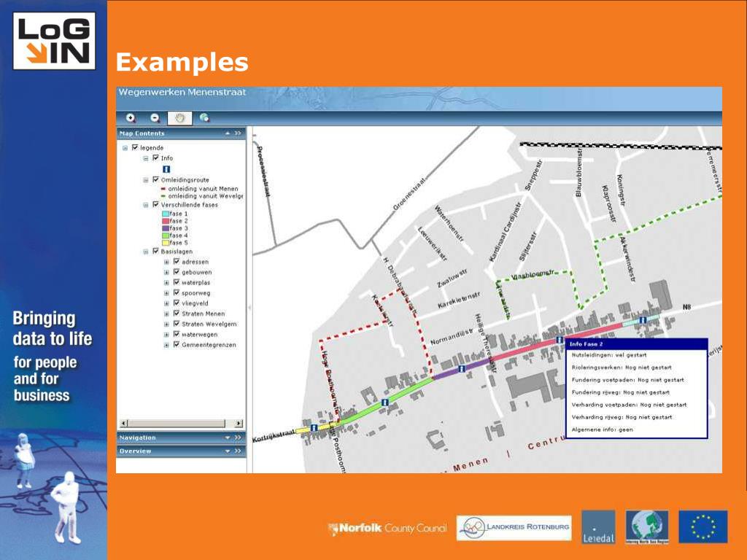Toggle the Info layer checkbox
Image resolution: width=747 pixels, height=560 pixels.
[155, 157]
